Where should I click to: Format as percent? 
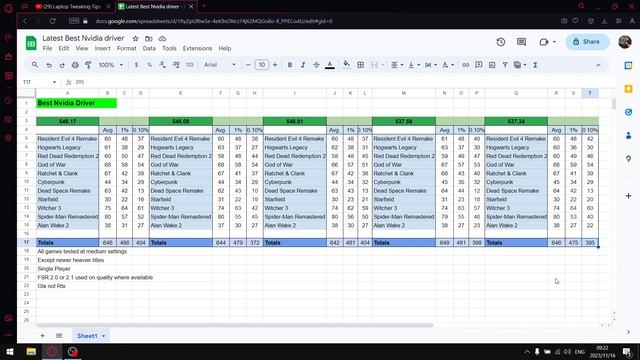(x=149, y=65)
